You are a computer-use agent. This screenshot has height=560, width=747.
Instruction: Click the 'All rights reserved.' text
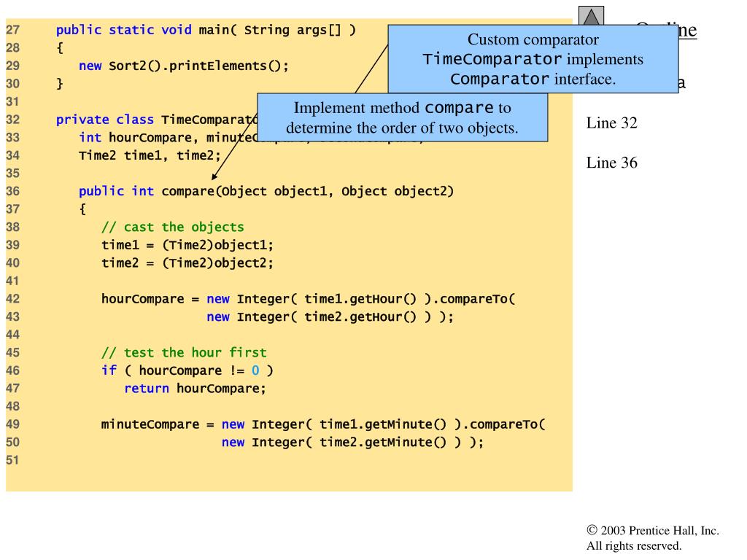pyautogui.click(x=634, y=545)
